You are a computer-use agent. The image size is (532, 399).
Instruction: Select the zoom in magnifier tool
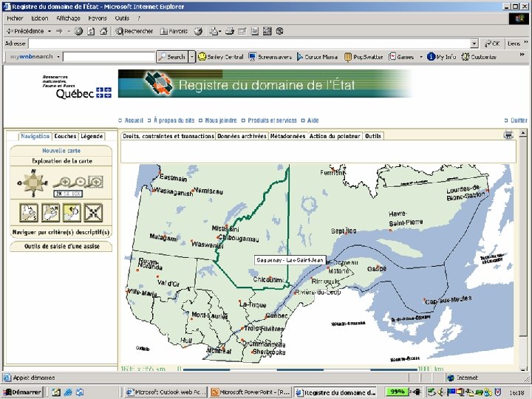click(62, 183)
